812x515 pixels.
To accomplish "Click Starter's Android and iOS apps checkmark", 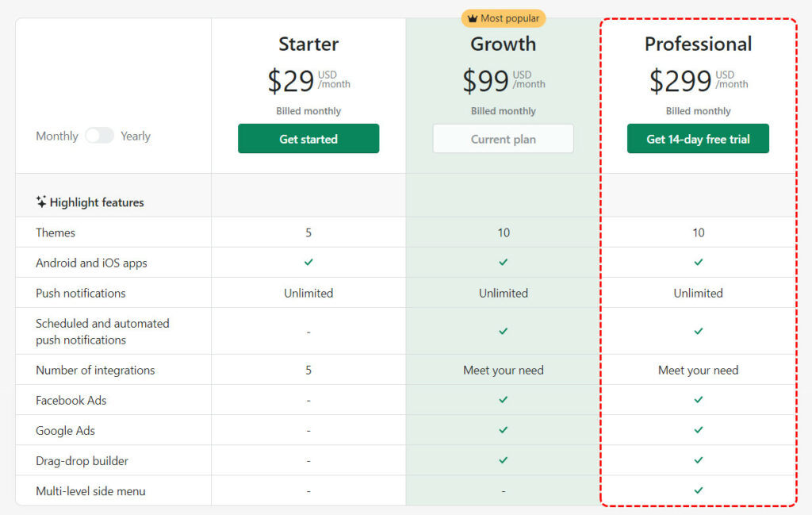I will tap(308, 262).
